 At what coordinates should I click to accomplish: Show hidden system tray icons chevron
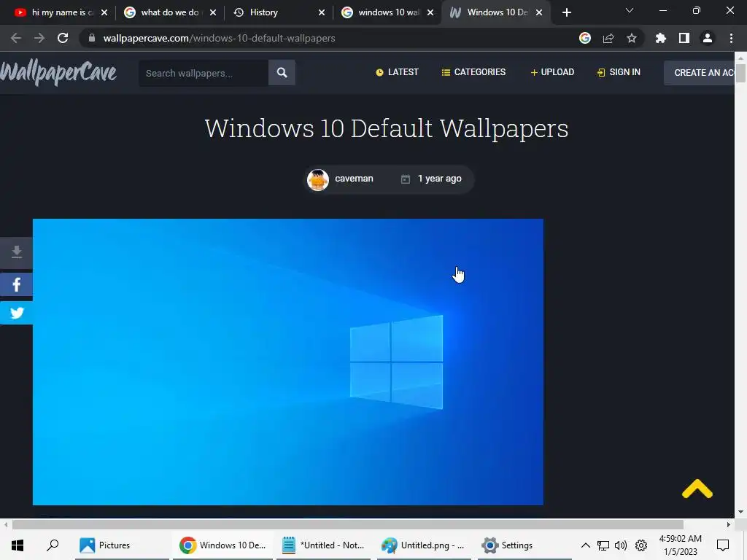click(x=586, y=545)
